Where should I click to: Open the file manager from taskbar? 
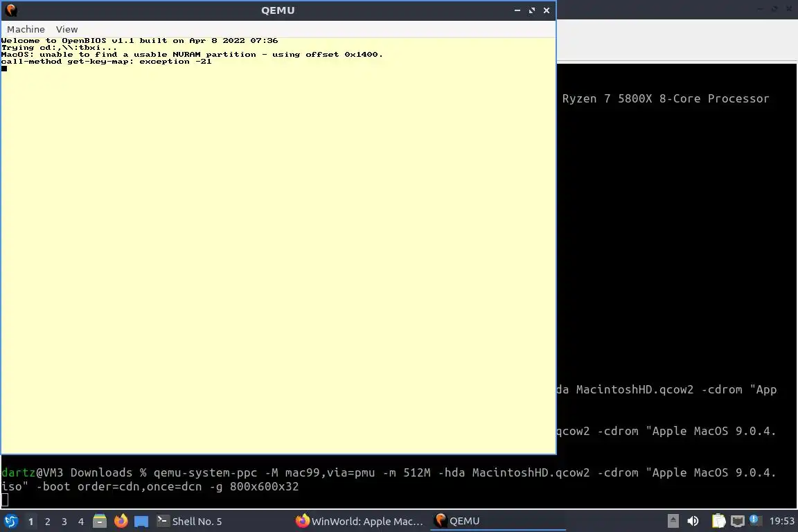pos(100,522)
